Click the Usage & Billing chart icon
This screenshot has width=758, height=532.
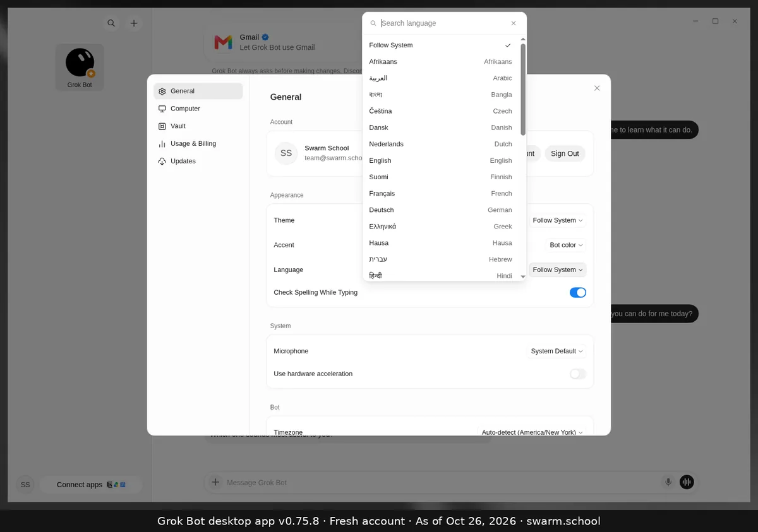(x=162, y=144)
